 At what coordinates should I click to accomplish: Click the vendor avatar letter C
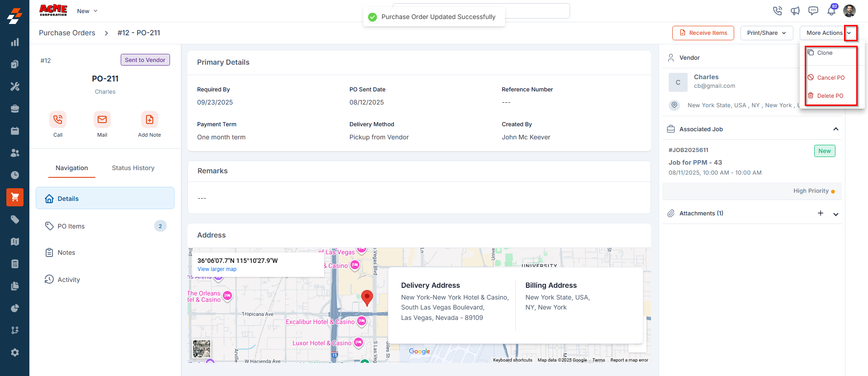678,82
